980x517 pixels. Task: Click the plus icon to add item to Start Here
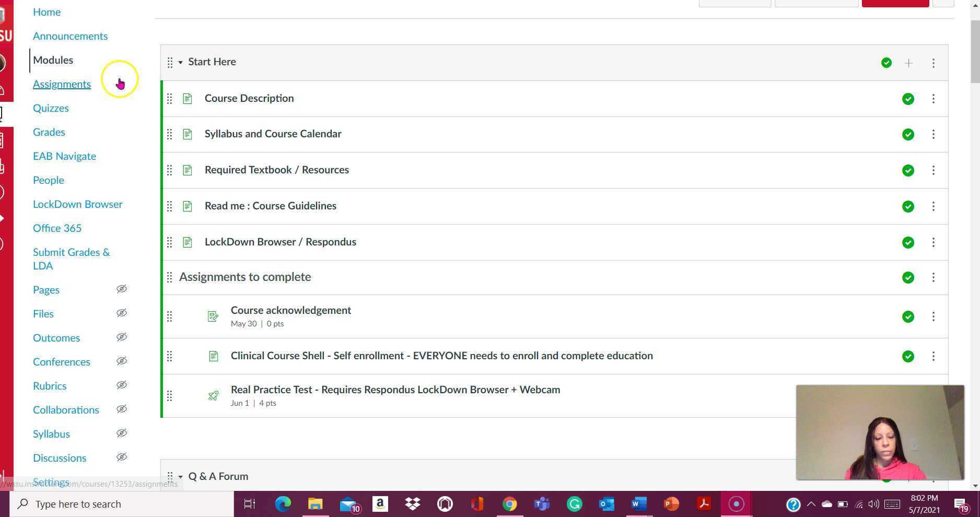[x=909, y=63]
